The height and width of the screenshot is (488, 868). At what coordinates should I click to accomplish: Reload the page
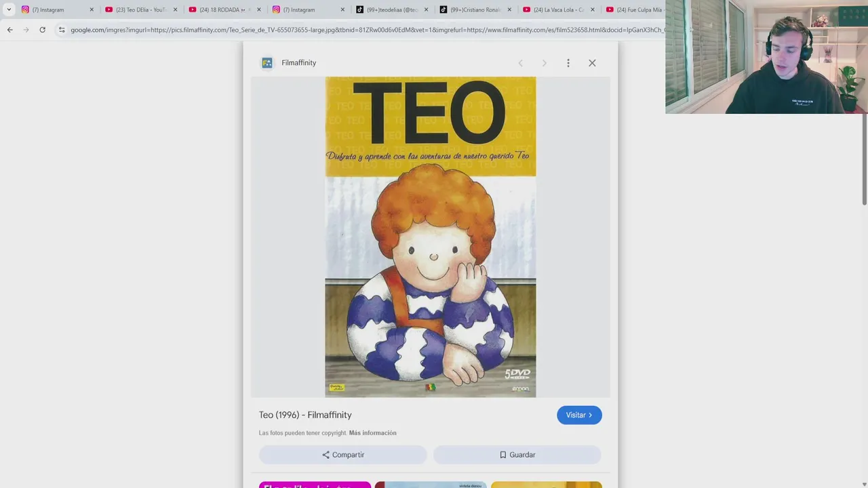[x=42, y=30]
